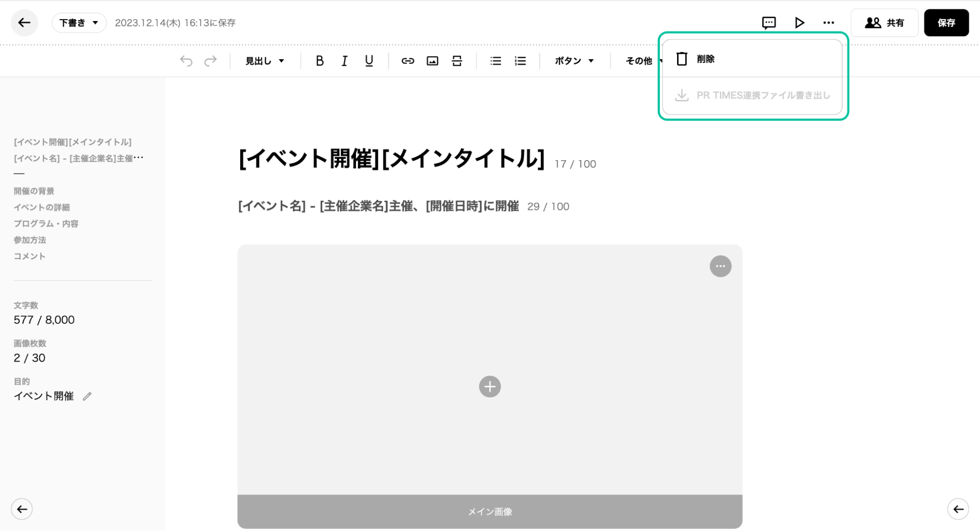
Task: Expand the 見出し heading dropdown
Action: pos(265,61)
